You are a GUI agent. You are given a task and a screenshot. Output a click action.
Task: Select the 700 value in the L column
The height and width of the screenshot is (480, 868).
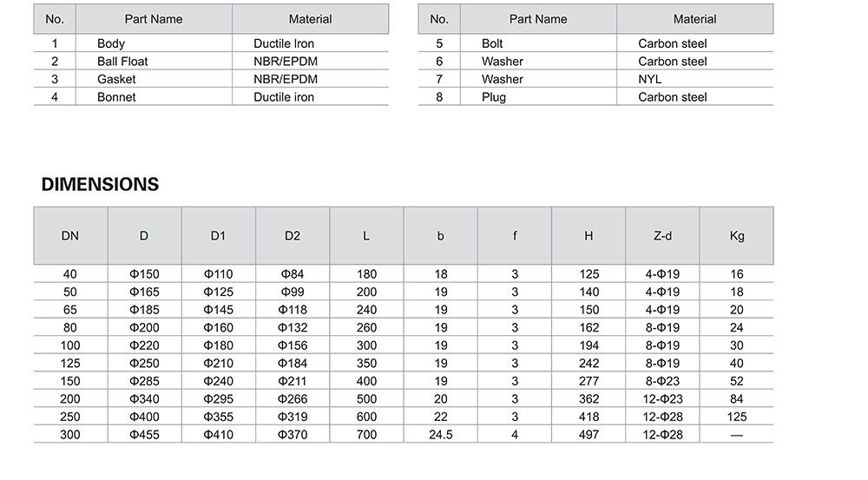pyautogui.click(x=366, y=435)
